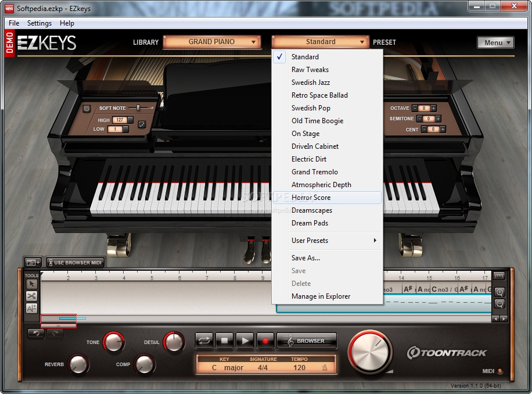Increase cent with plus button
532x394 pixels.
click(x=443, y=129)
